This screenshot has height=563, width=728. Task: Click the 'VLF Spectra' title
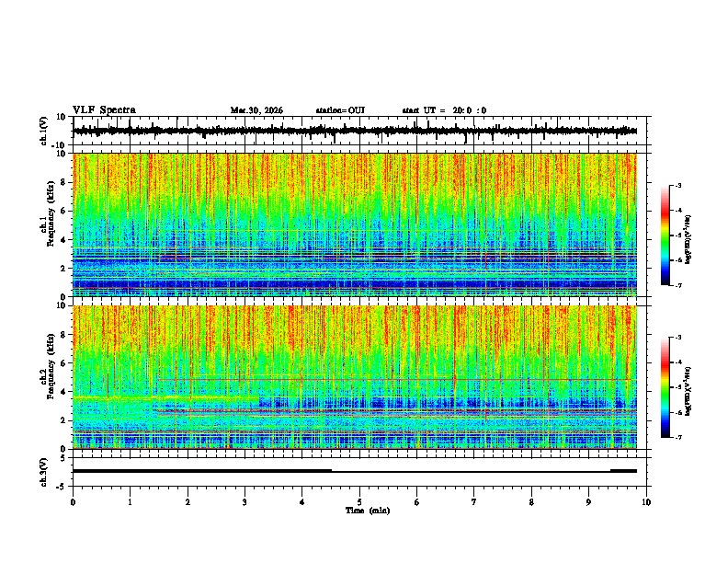(105, 110)
